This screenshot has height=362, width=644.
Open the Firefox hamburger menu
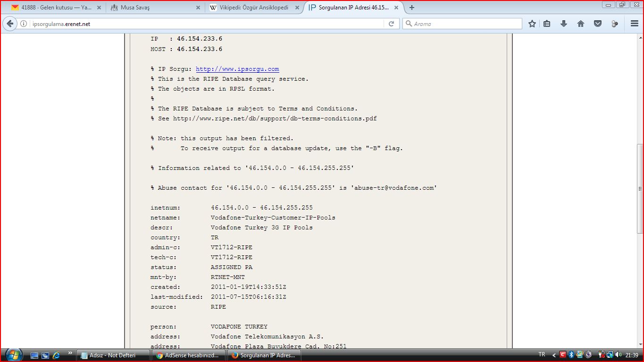click(x=635, y=24)
